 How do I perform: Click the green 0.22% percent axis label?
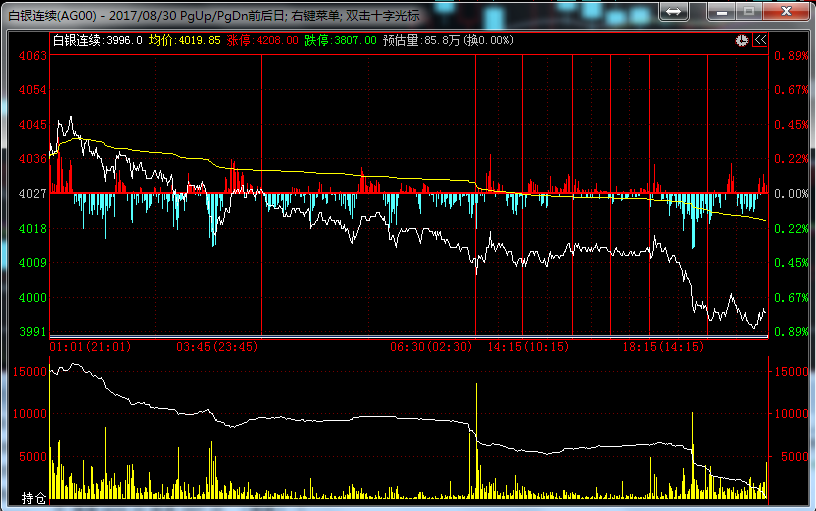[x=791, y=228]
